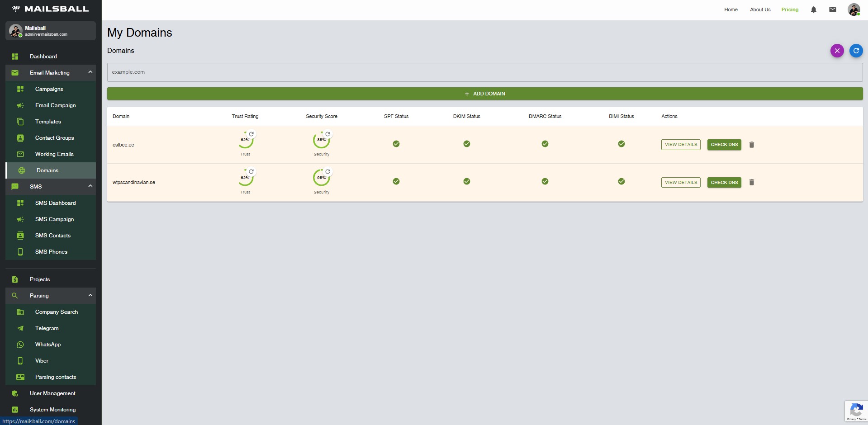Delete wtpscandinavian.se using trash icon
This screenshot has width=868, height=425.
pyautogui.click(x=751, y=182)
